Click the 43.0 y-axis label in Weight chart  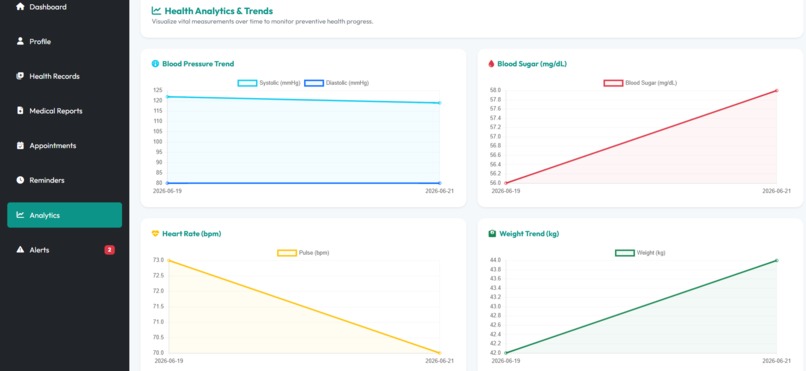pyautogui.click(x=495, y=307)
